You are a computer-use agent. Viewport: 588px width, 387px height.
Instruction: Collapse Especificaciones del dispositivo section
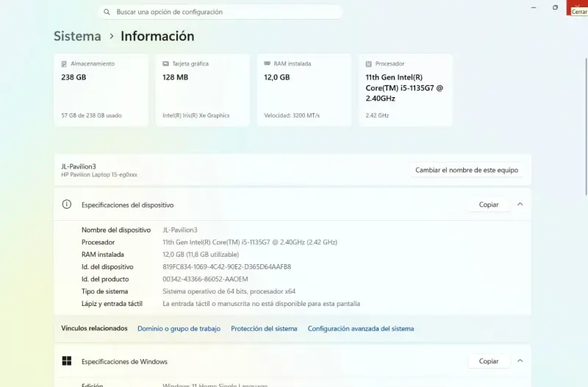point(520,205)
